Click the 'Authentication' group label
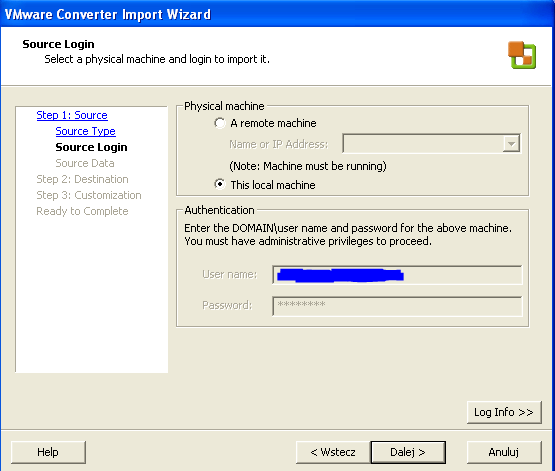 point(219,210)
